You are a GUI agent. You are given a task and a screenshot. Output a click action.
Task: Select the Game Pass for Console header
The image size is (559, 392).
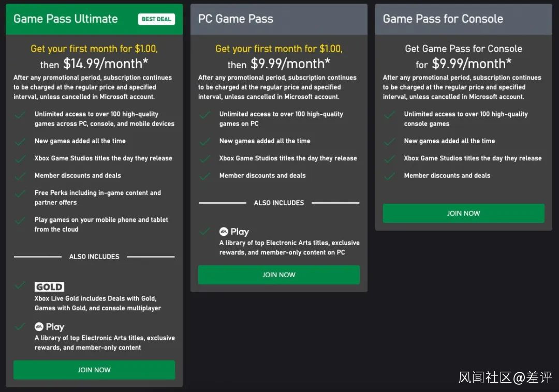pyautogui.click(x=443, y=19)
